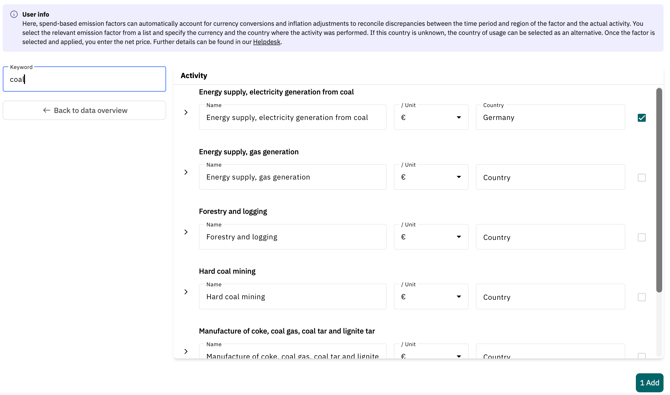
Task: Click the User info circle icon
Action: (x=14, y=14)
